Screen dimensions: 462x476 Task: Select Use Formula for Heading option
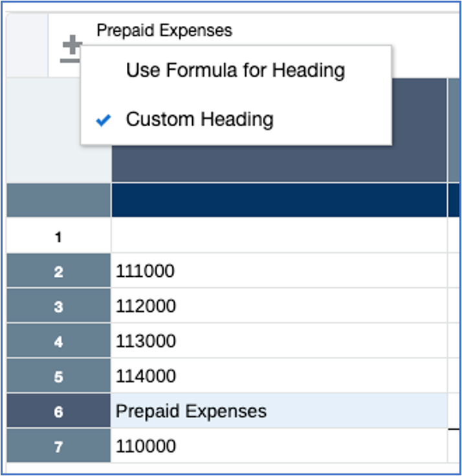236,70
